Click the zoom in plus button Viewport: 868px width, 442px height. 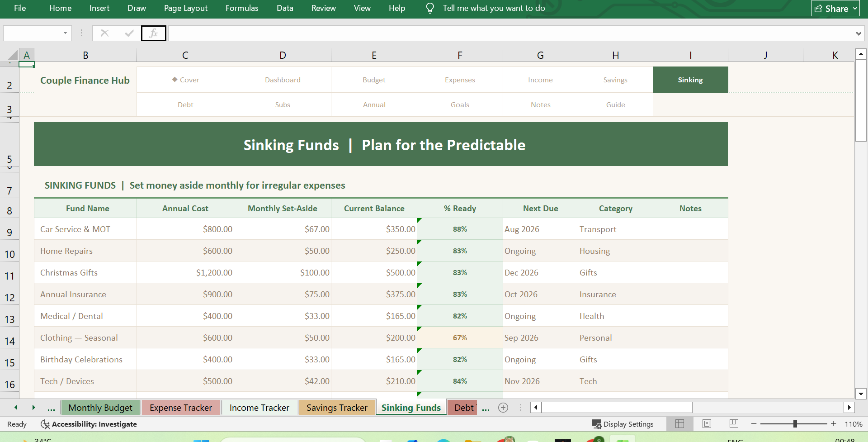pos(834,424)
